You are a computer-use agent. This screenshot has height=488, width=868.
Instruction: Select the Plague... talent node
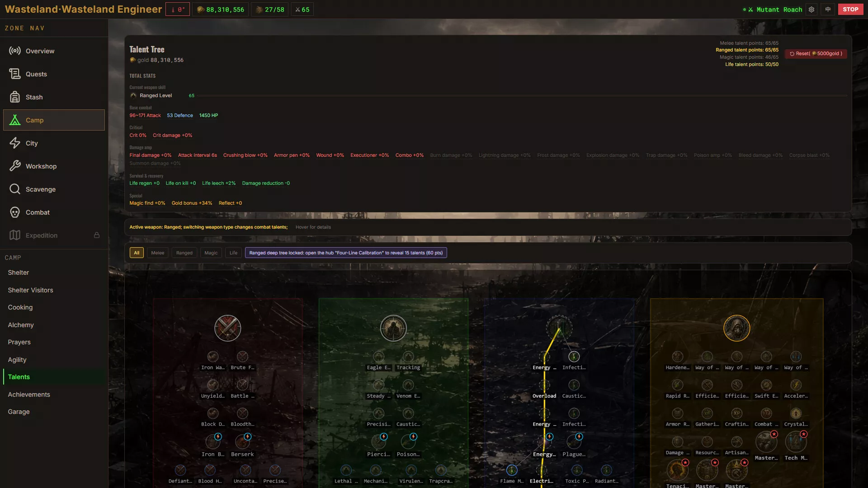coord(574,441)
